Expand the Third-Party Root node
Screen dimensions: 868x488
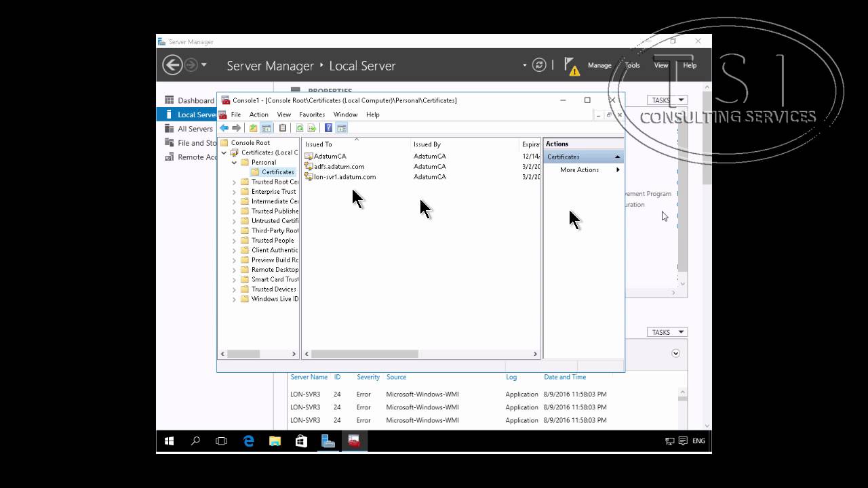click(x=235, y=231)
